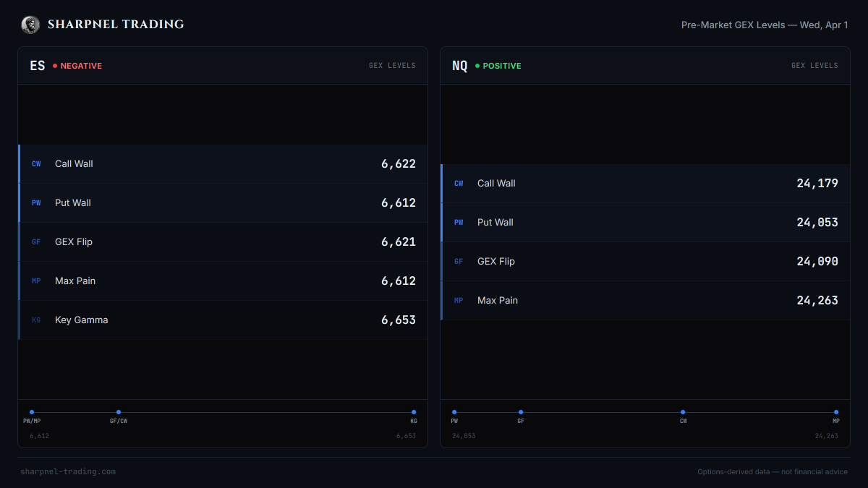Image resolution: width=868 pixels, height=488 pixels.
Task: Select the ES Put Wall row label
Action: click(x=73, y=203)
